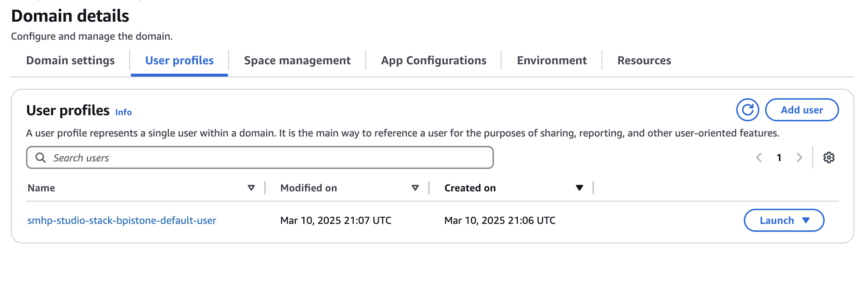Screen dimensions: 868x286
Task: Go to previous page of users
Action: tap(759, 158)
